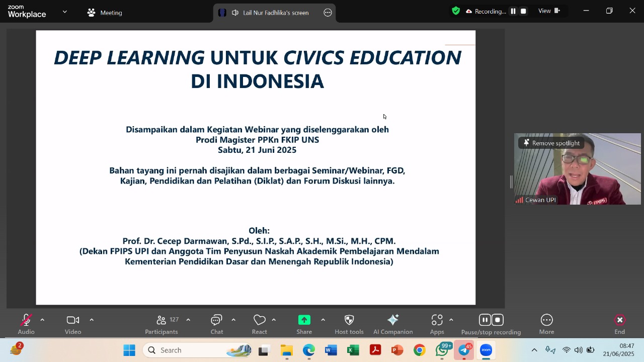Select the Meeting tab
This screenshot has height=362, width=644.
(105, 13)
